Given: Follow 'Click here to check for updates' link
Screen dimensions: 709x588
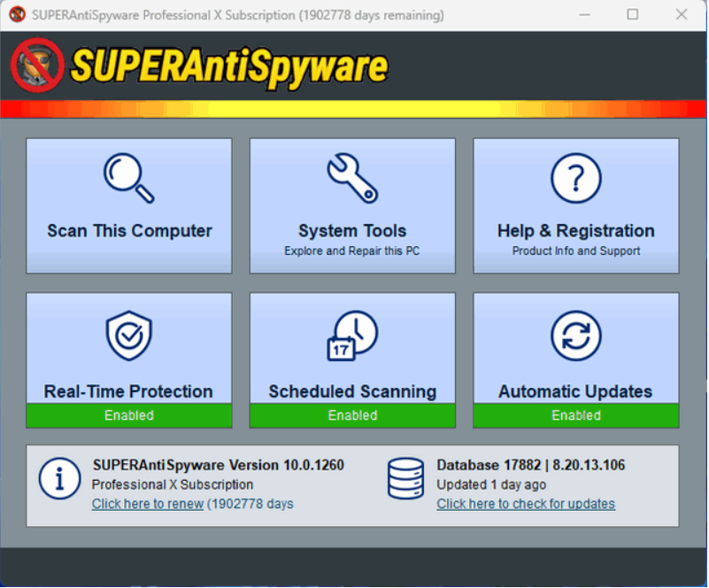Looking at the screenshot, I should click(x=526, y=504).
